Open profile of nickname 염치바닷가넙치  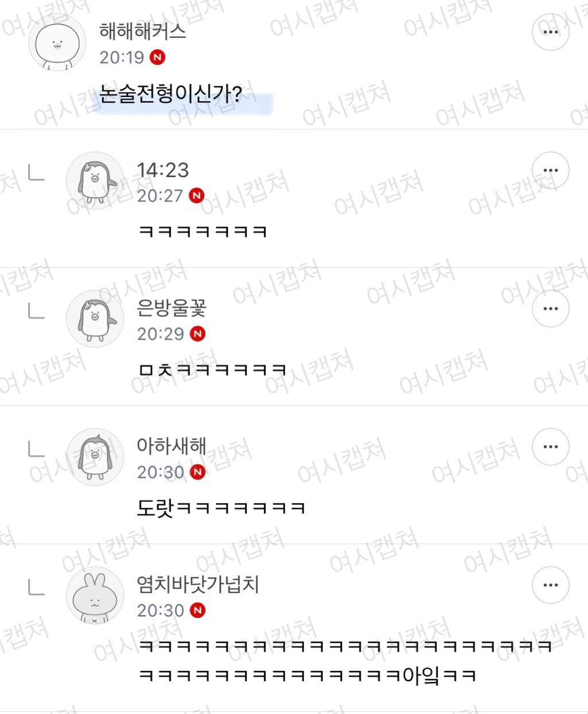tap(198, 585)
